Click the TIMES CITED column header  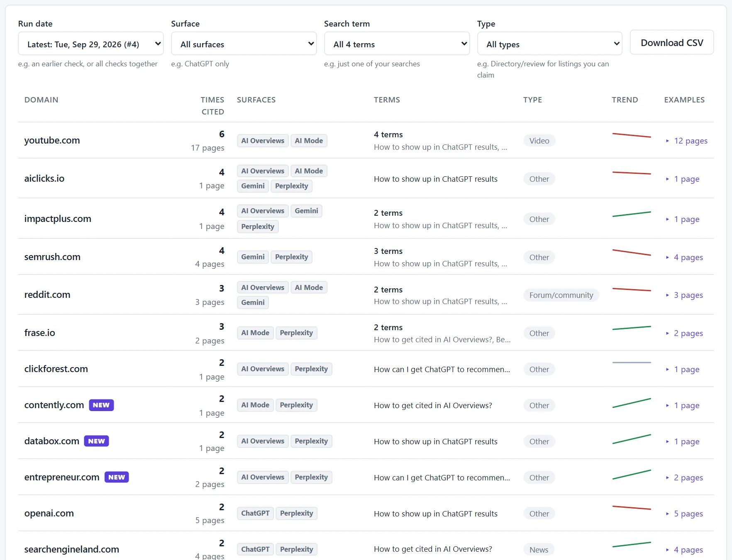212,106
